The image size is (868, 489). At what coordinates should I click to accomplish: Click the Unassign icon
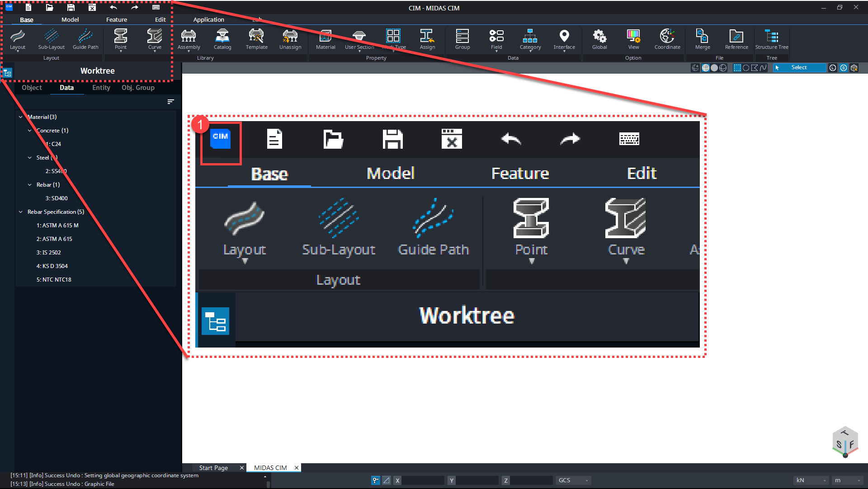coord(290,36)
